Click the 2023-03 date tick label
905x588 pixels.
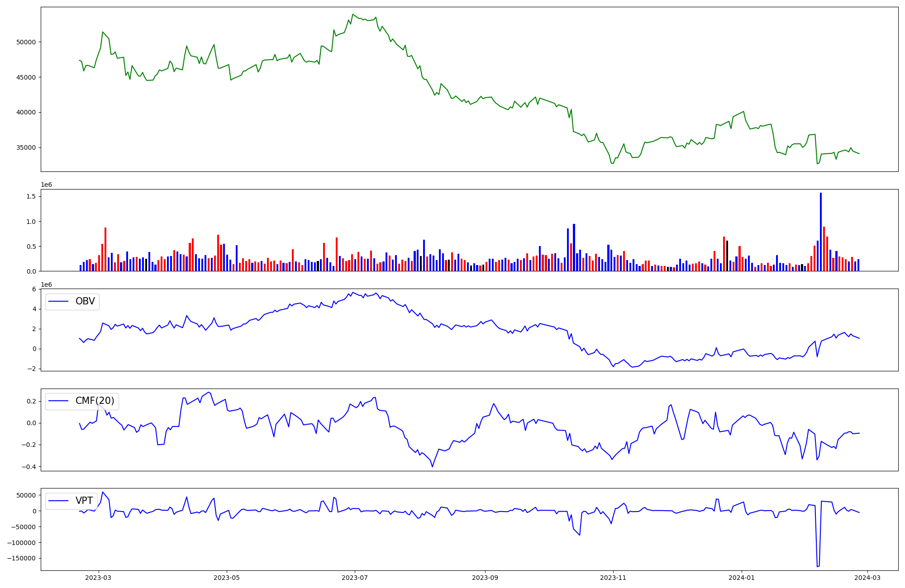tap(98, 578)
